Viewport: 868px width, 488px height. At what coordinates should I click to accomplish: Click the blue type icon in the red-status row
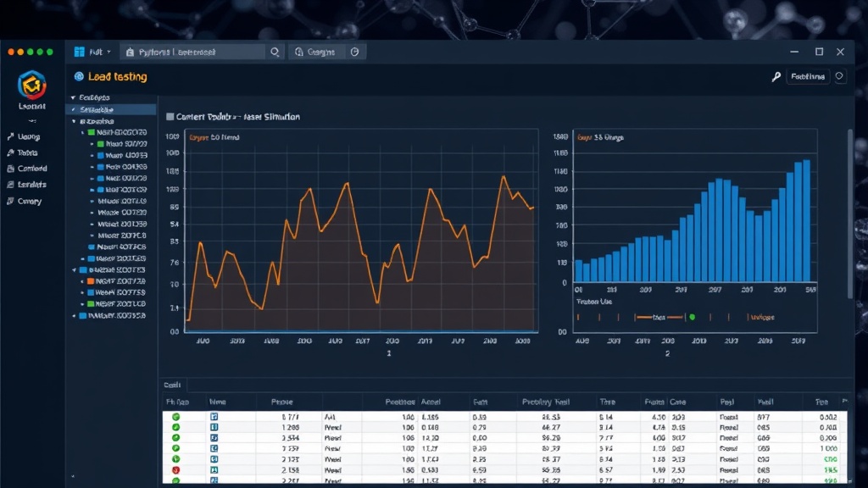[214, 469]
